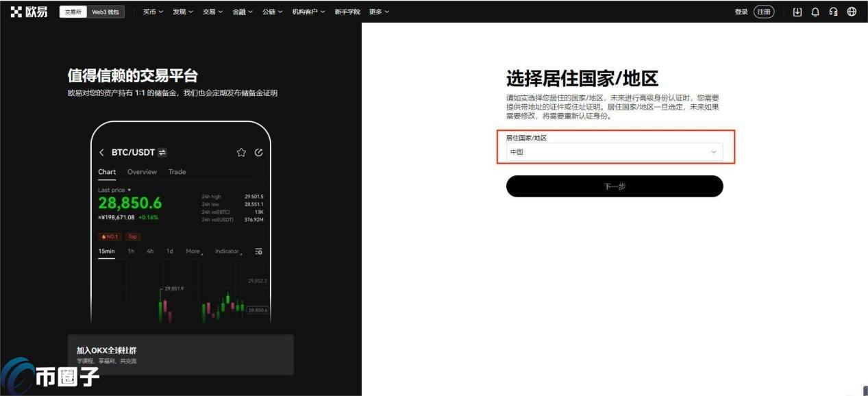Select the Overview tab in phone preview

click(142, 172)
